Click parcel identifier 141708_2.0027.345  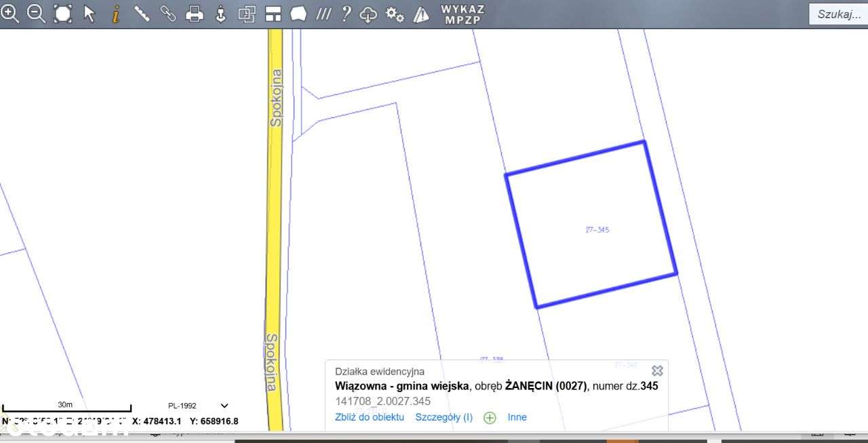click(x=382, y=401)
